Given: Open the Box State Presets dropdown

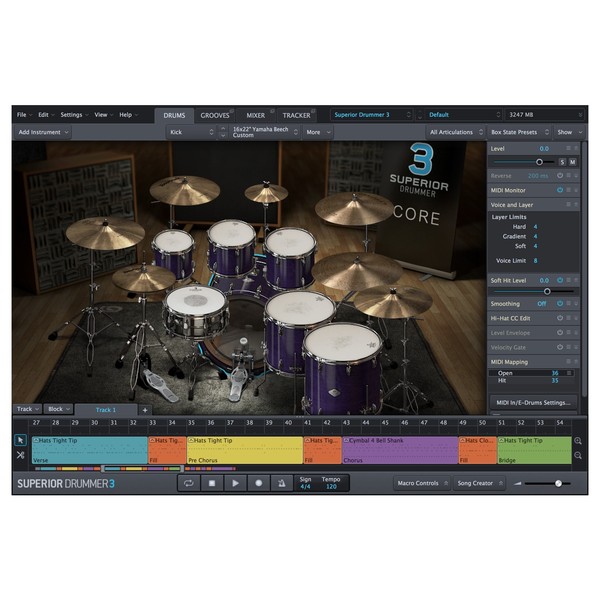Looking at the screenshot, I should tap(520, 132).
